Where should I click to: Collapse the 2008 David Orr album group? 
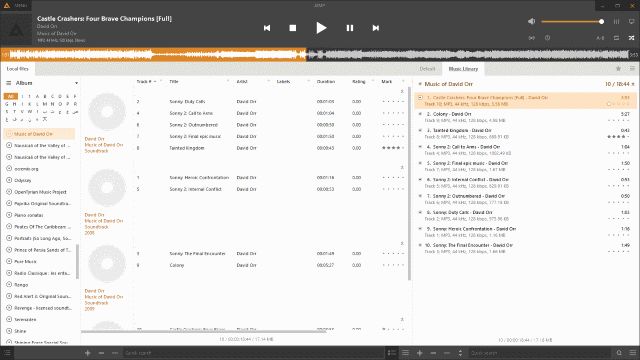coord(402,167)
